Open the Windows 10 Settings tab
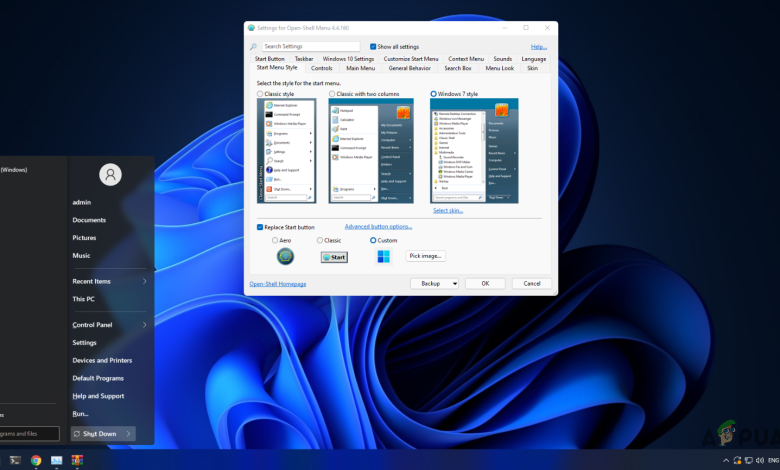 tap(348, 59)
